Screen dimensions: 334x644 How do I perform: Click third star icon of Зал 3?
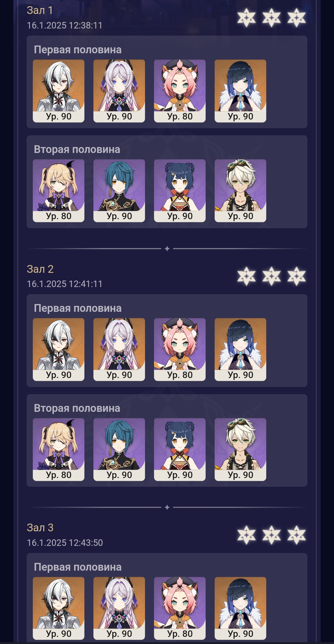coord(297,535)
